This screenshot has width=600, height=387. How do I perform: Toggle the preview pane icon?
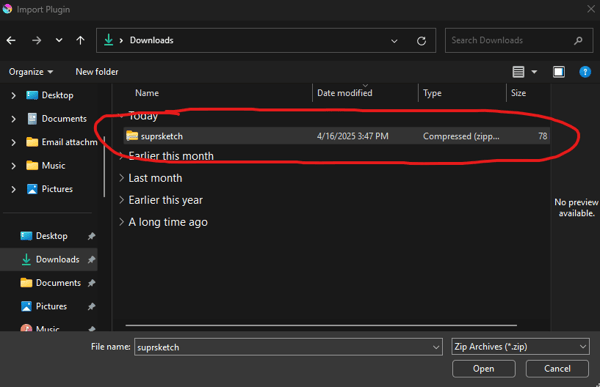pyautogui.click(x=559, y=72)
